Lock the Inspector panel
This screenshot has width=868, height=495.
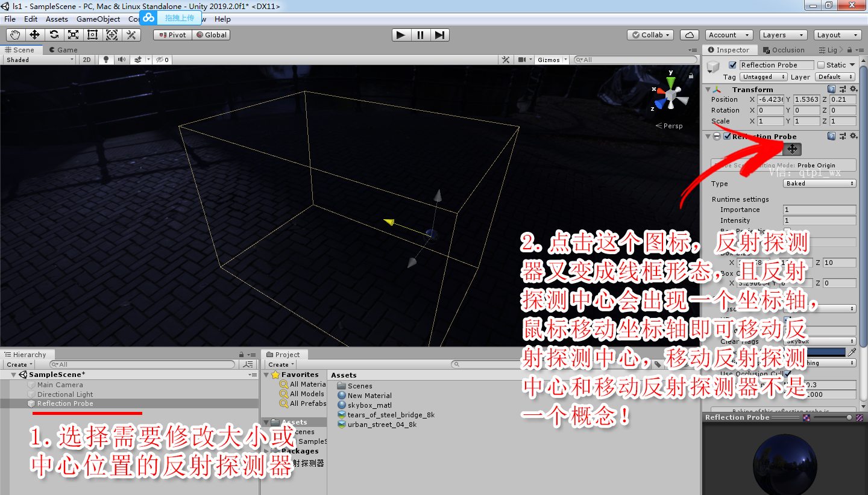(850, 50)
